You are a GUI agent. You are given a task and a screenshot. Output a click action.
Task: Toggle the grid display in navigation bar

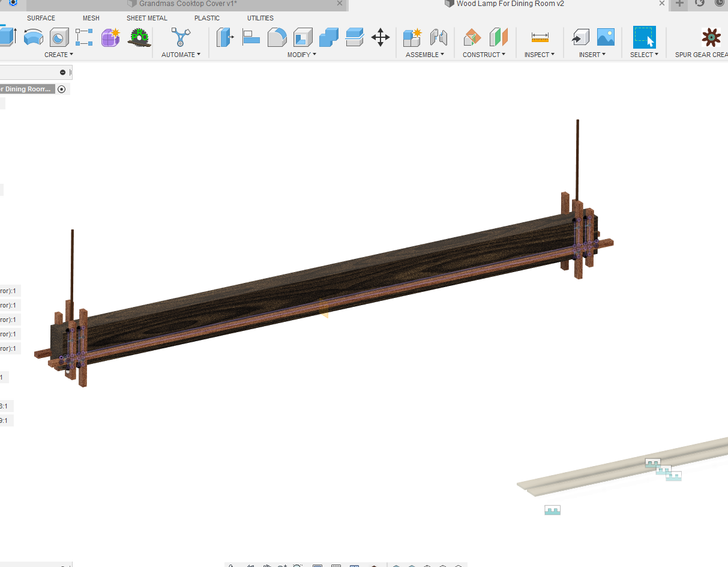[x=336, y=565]
